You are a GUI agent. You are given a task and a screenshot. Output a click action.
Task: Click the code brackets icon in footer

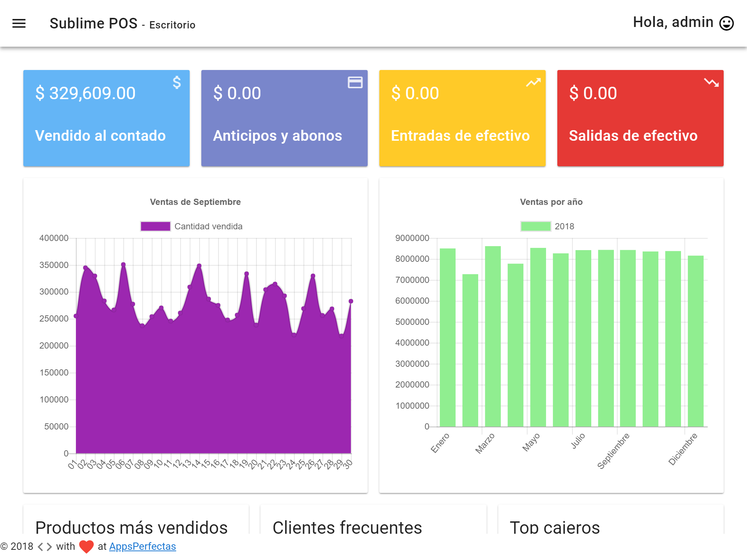coord(44,547)
